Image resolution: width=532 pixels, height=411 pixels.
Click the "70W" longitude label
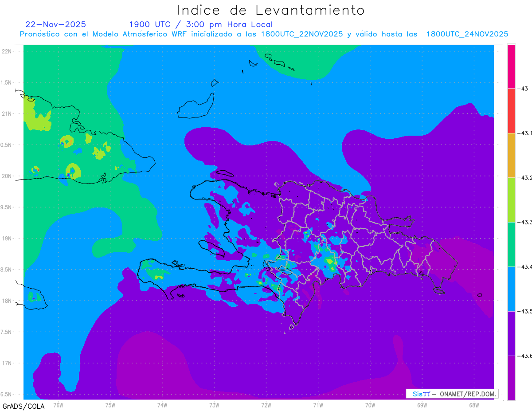click(x=370, y=405)
